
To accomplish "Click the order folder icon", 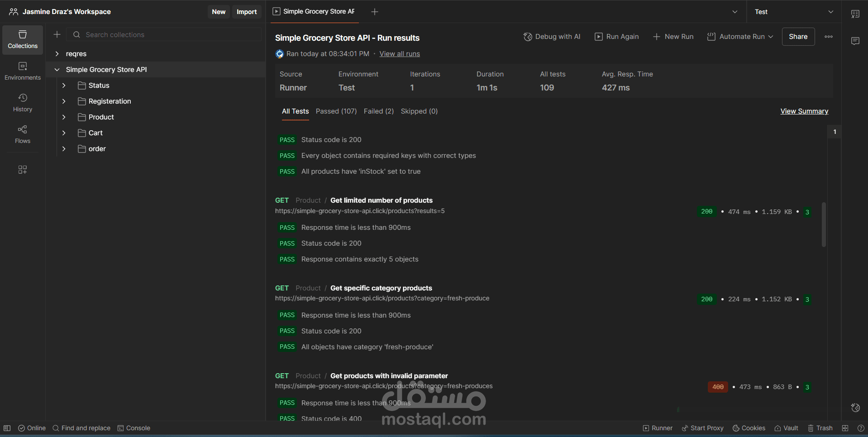I will point(82,149).
